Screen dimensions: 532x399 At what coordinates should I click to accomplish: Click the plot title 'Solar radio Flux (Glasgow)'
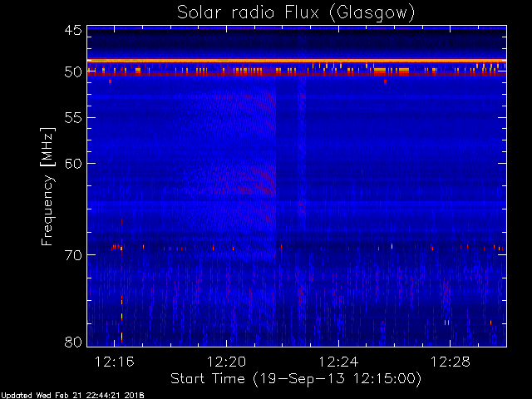(296, 13)
